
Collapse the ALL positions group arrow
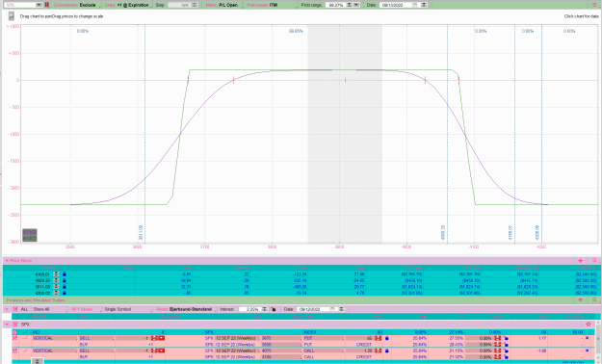pyautogui.click(x=7, y=309)
